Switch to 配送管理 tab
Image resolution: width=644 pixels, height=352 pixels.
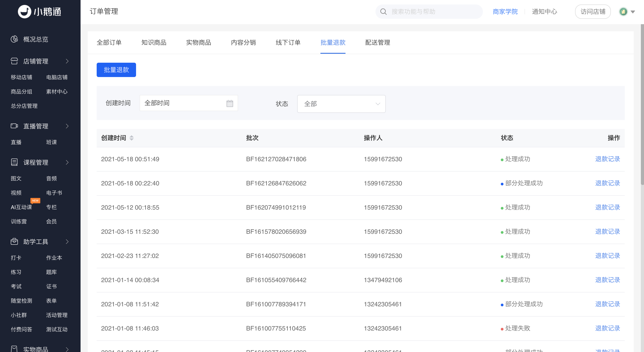pos(377,42)
